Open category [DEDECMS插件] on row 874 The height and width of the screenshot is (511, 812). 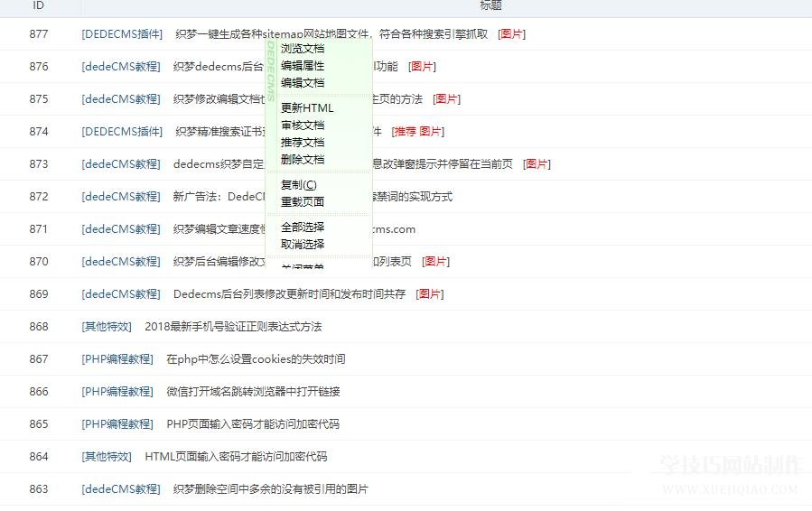click(x=122, y=132)
